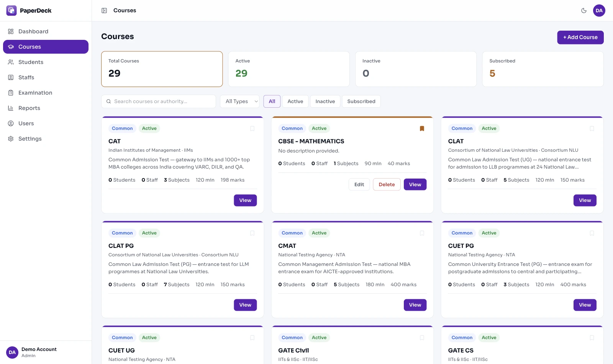Open Settings page

point(46,139)
